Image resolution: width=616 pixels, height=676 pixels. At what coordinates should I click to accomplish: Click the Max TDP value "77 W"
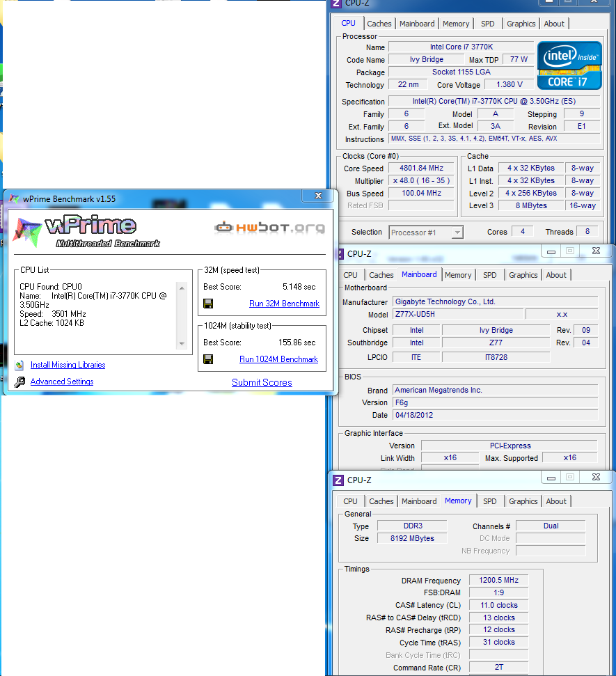point(519,59)
